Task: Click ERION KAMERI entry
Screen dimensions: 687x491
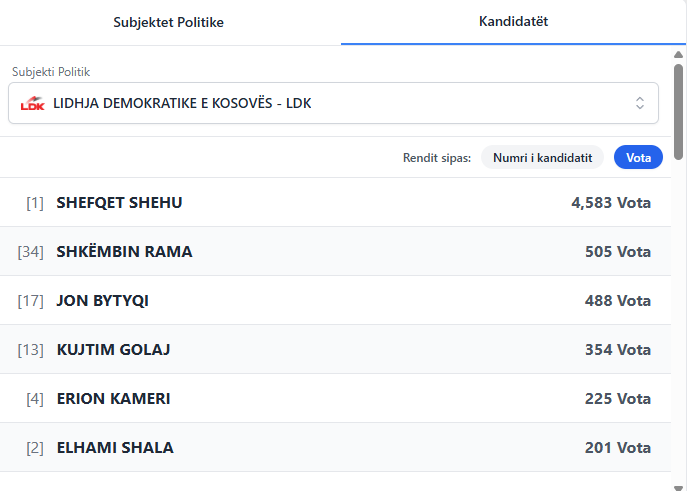Action: (113, 399)
